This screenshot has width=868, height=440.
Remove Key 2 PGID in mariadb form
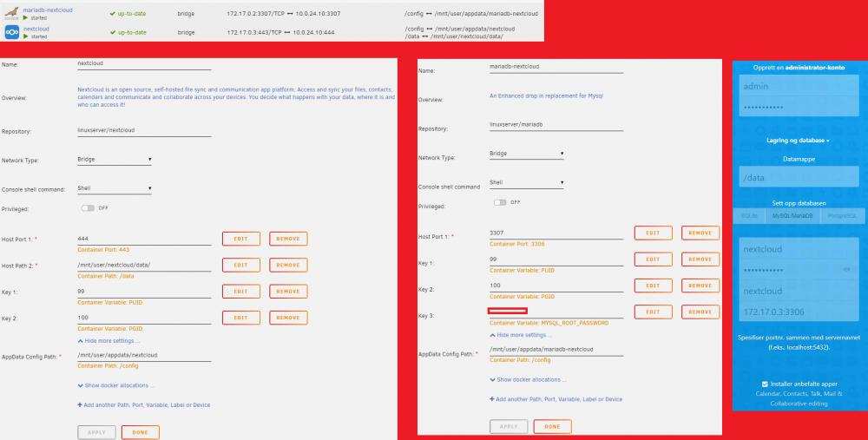700,286
